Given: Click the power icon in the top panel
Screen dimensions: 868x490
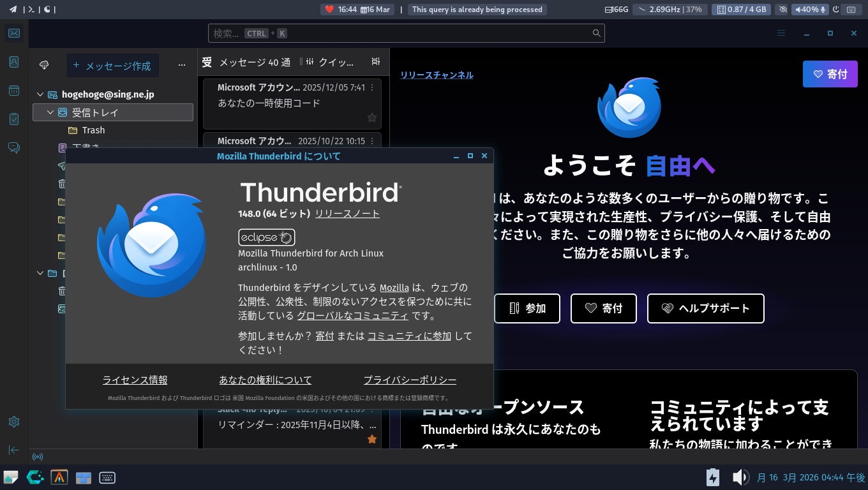Looking at the screenshot, I should pos(836,10).
